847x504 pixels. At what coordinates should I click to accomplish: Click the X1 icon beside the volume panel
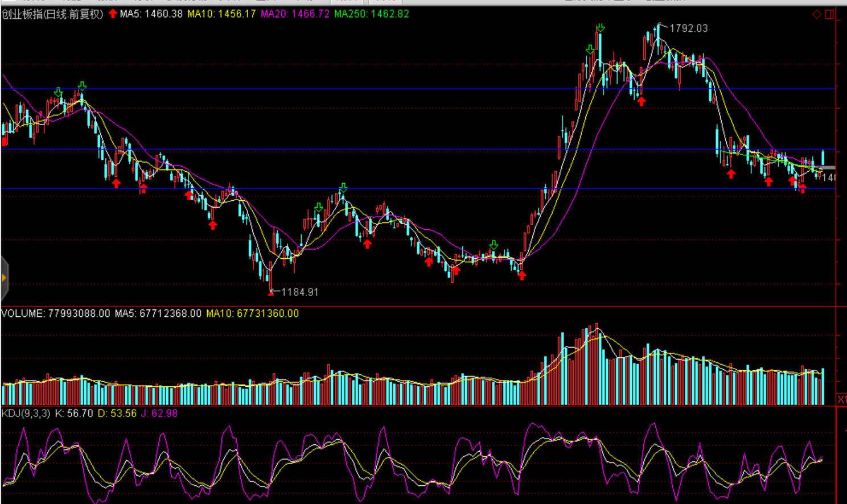point(841,399)
